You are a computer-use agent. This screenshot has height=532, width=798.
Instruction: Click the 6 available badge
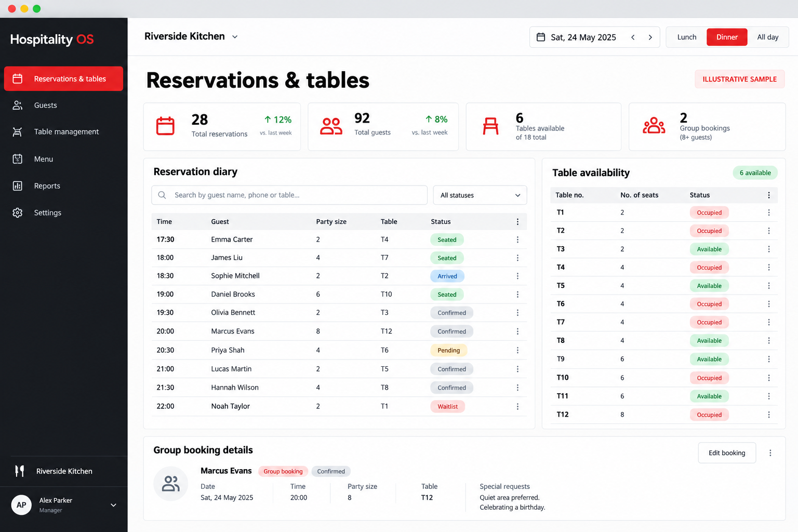click(x=755, y=172)
